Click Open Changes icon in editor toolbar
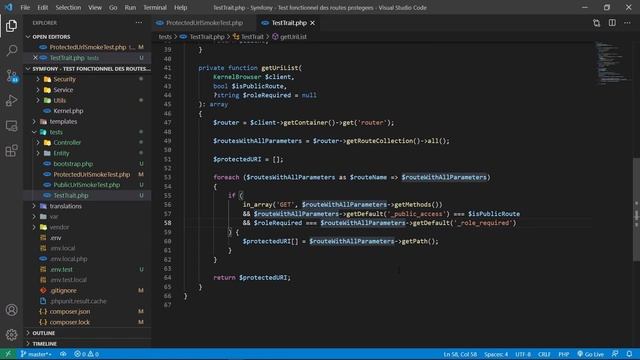Viewport: 640px width, 360px height. [x=596, y=23]
